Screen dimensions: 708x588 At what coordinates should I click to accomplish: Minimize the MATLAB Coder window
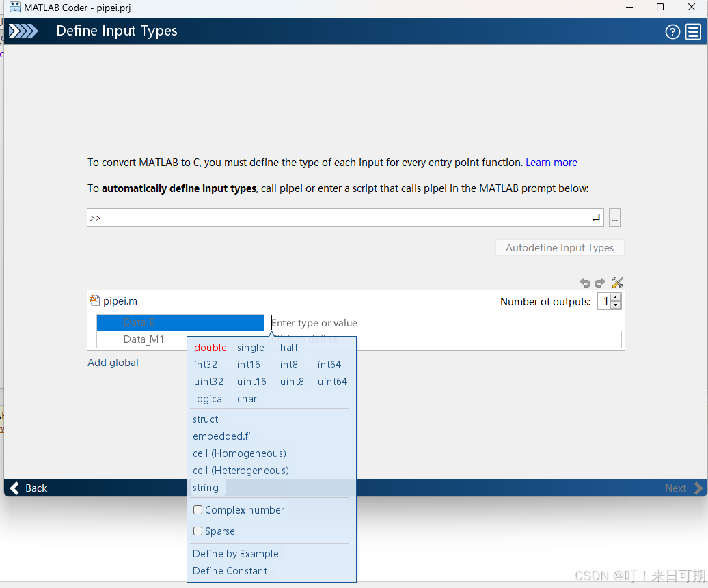629,8
